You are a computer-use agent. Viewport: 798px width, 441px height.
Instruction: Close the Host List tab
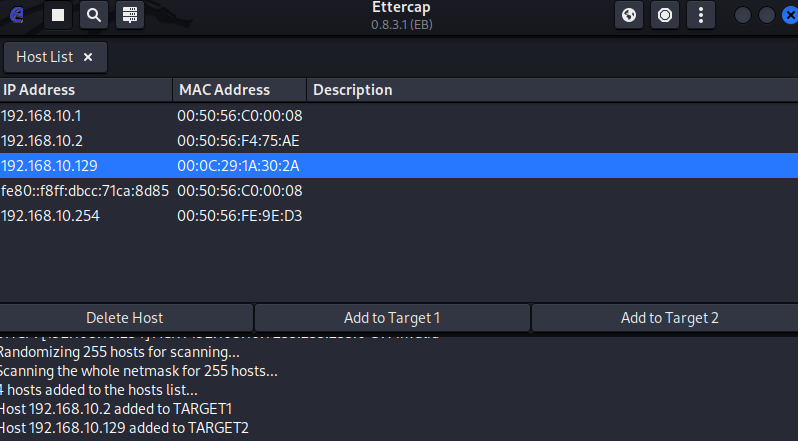pyautogui.click(x=88, y=57)
